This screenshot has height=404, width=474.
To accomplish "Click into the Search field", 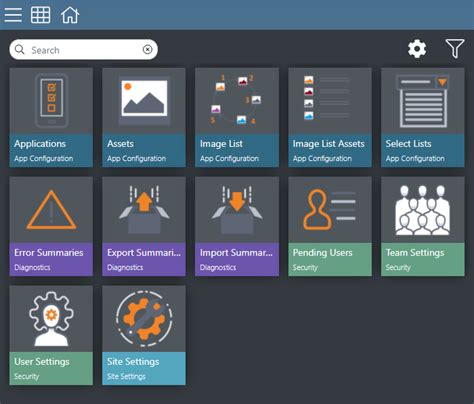I will [83, 50].
